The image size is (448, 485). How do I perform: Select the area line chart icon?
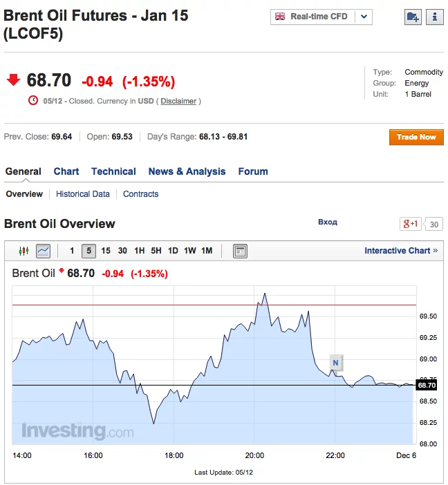(x=43, y=251)
